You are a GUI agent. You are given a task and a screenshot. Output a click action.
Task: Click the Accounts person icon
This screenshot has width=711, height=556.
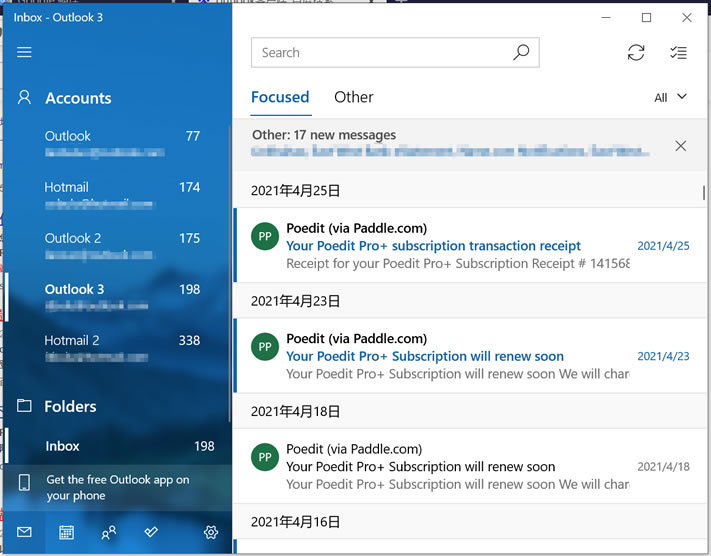[x=24, y=97]
